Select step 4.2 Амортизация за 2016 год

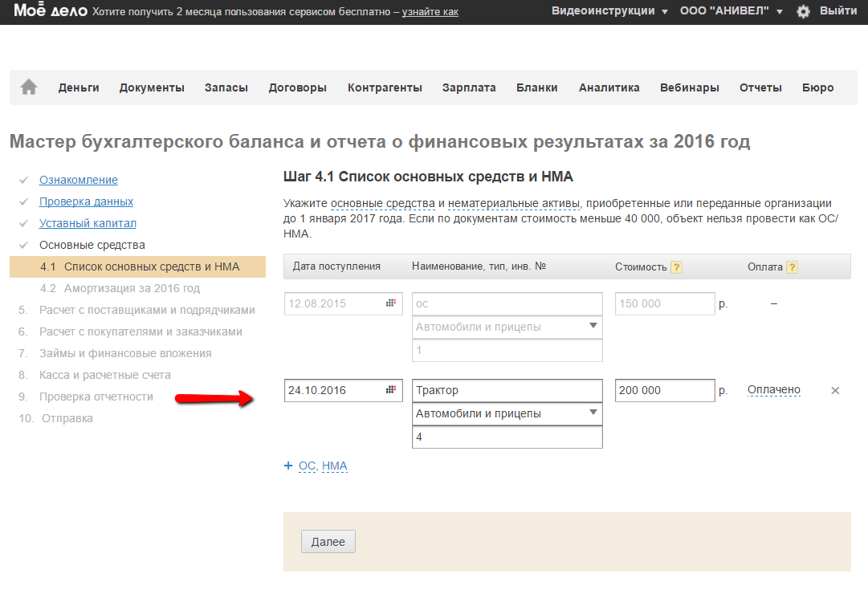pyautogui.click(x=120, y=288)
